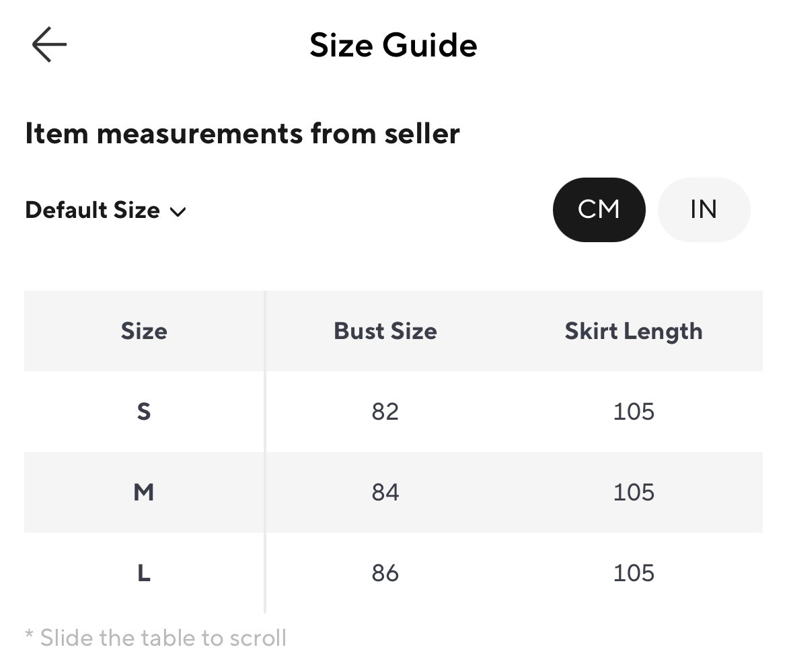Select the L size row label
Viewport: 787px width, 672px height.
[x=144, y=573]
